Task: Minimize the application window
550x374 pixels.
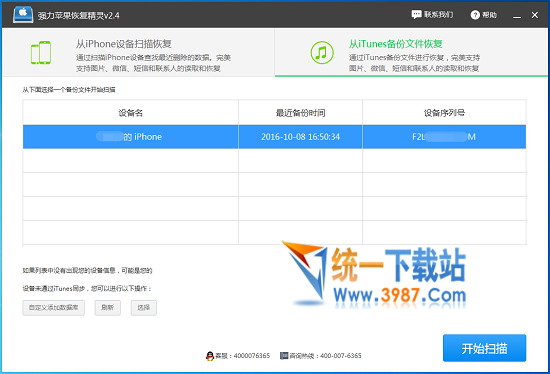Action: point(517,15)
